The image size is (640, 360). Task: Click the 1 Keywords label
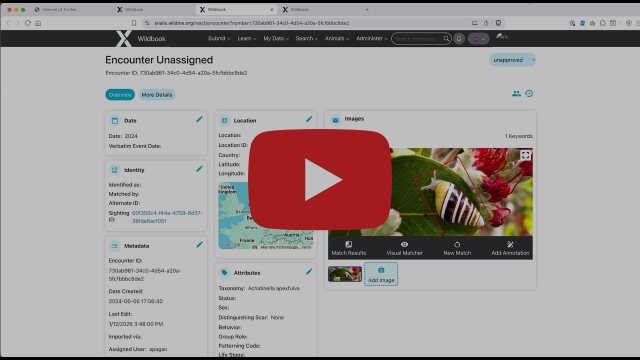coord(519,136)
